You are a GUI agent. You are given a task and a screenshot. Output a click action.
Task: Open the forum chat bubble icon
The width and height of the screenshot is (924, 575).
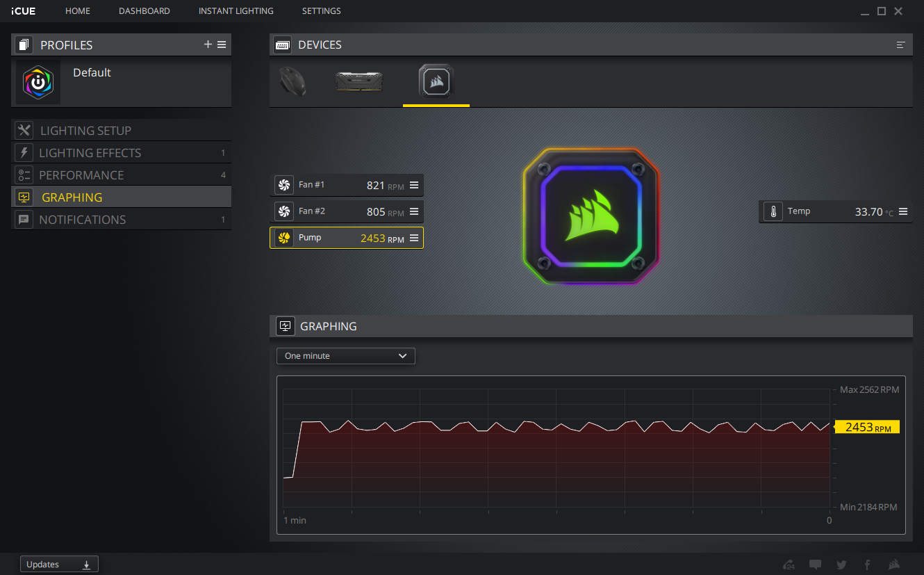coord(815,565)
